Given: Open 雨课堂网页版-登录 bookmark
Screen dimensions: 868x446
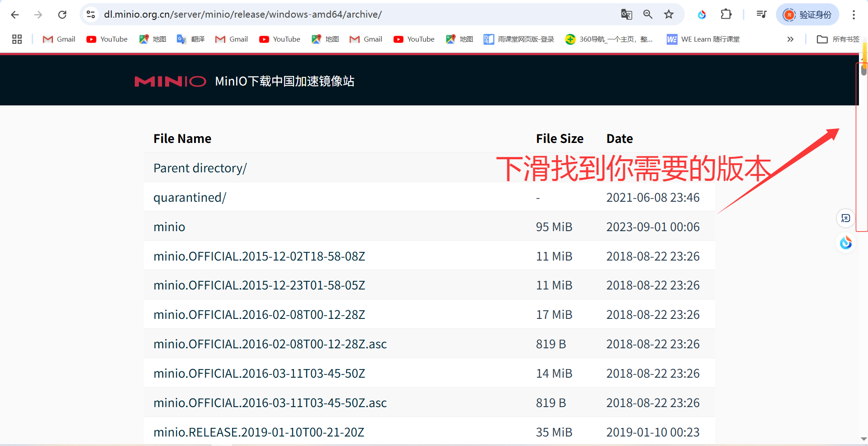Looking at the screenshot, I should (519, 39).
